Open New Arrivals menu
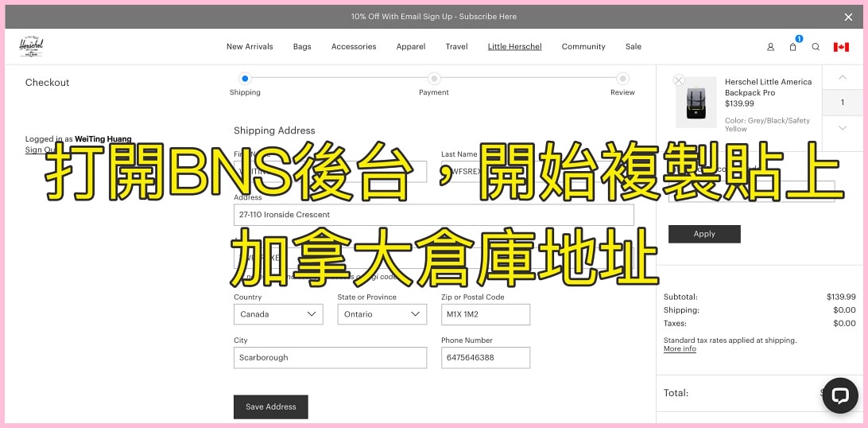 click(250, 46)
